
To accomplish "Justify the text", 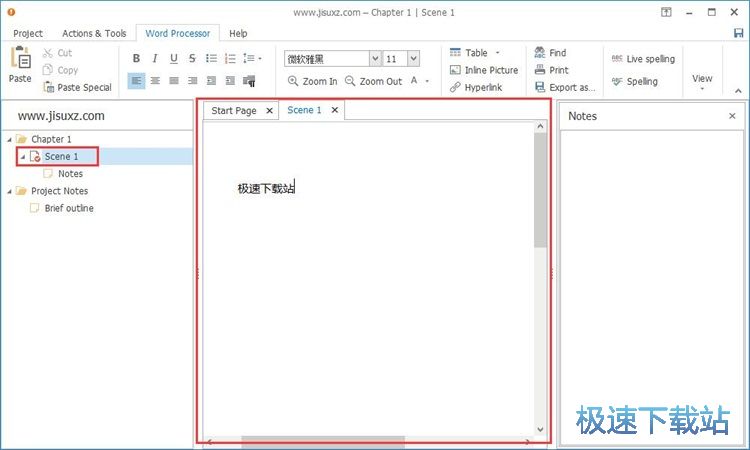I will tap(174, 81).
